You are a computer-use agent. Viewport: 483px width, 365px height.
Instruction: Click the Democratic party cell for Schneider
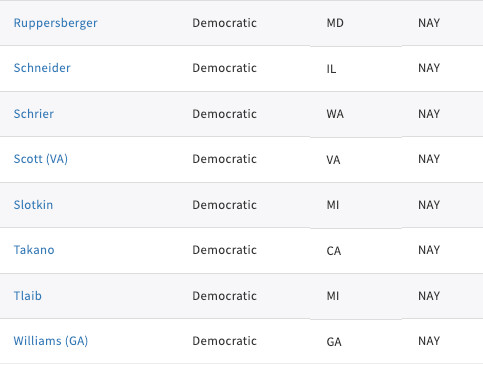(224, 68)
